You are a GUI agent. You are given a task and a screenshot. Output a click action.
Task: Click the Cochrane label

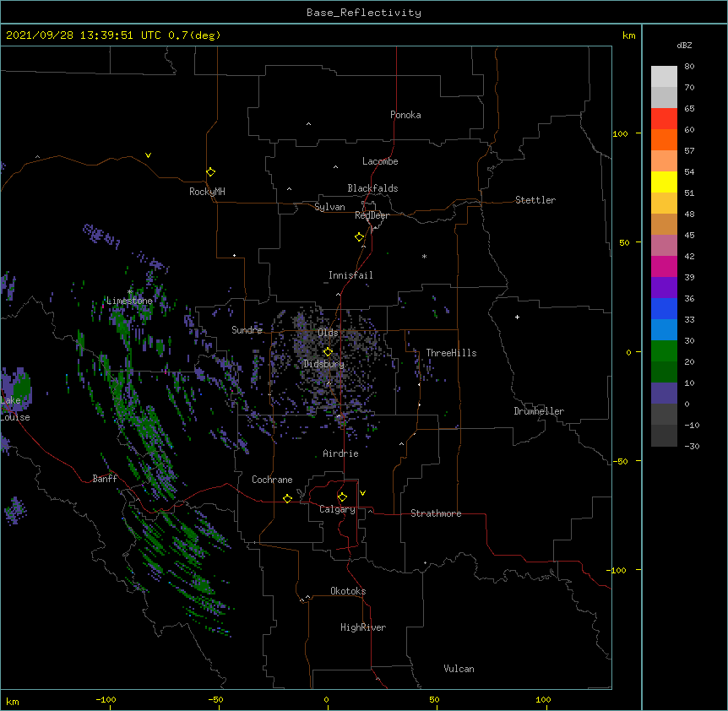tap(272, 480)
